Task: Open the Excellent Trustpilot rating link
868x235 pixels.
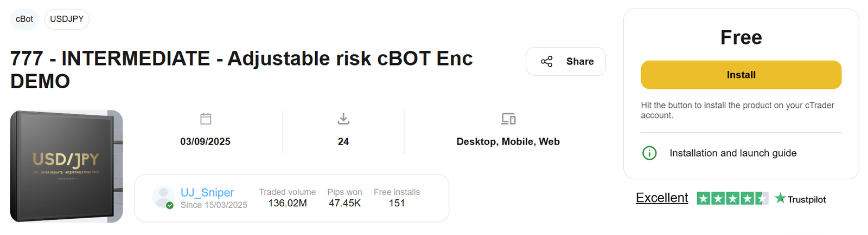Action: click(662, 198)
